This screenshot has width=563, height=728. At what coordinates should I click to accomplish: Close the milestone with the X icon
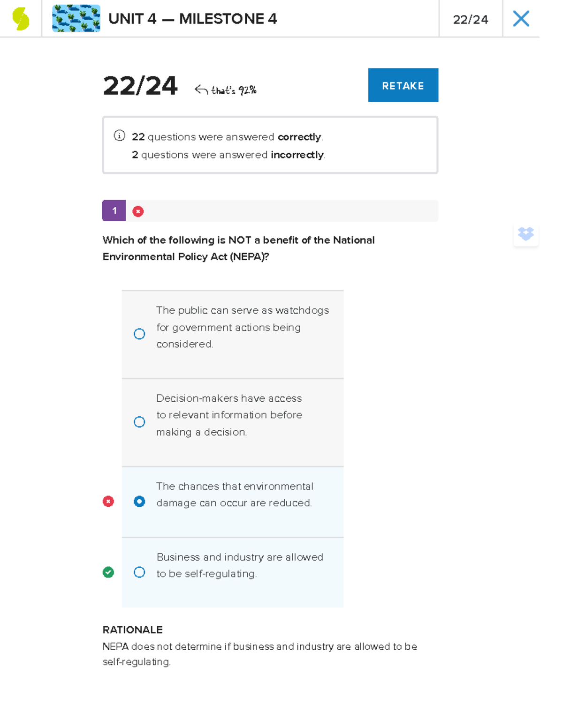521,19
